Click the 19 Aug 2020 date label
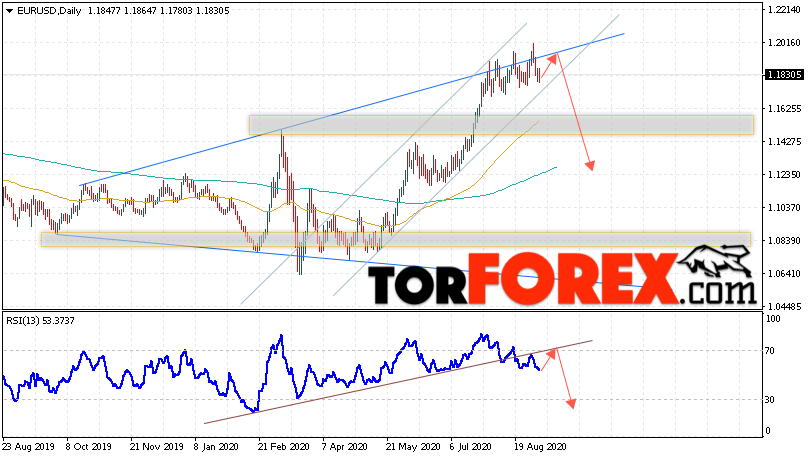The image size is (808, 458). click(541, 447)
